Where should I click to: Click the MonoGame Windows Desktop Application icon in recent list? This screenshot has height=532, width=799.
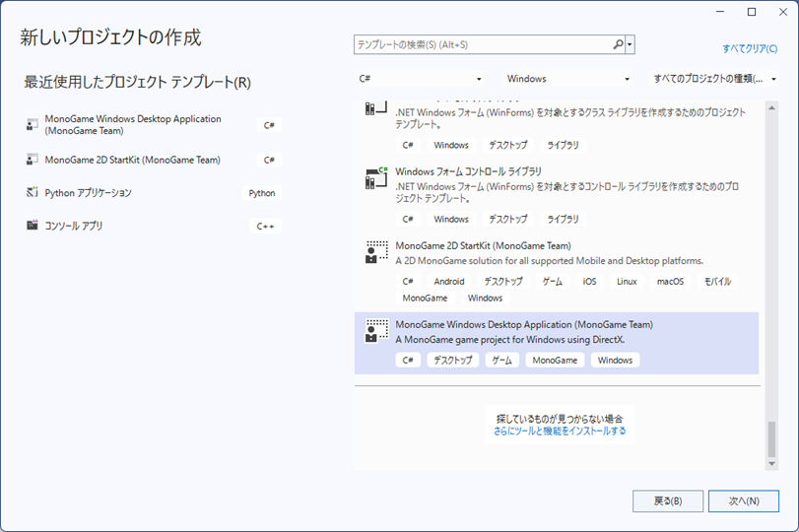point(33,124)
